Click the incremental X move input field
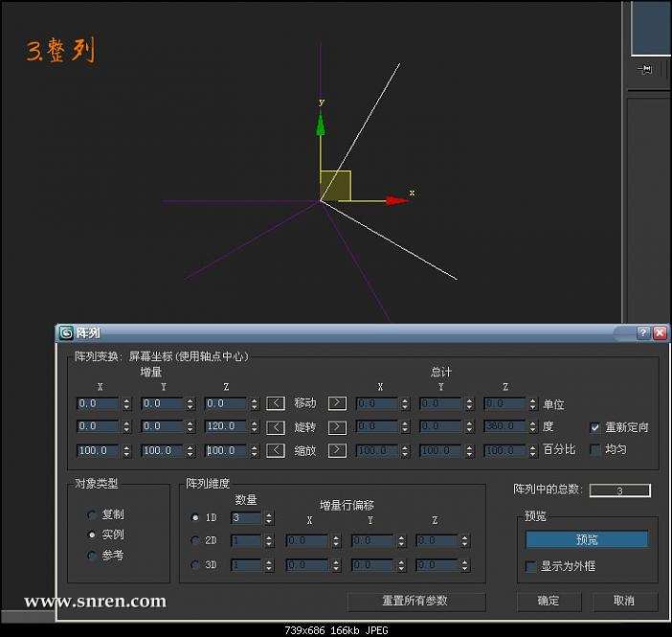This screenshot has width=672, height=637. pyautogui.click(x=97, y=404)
